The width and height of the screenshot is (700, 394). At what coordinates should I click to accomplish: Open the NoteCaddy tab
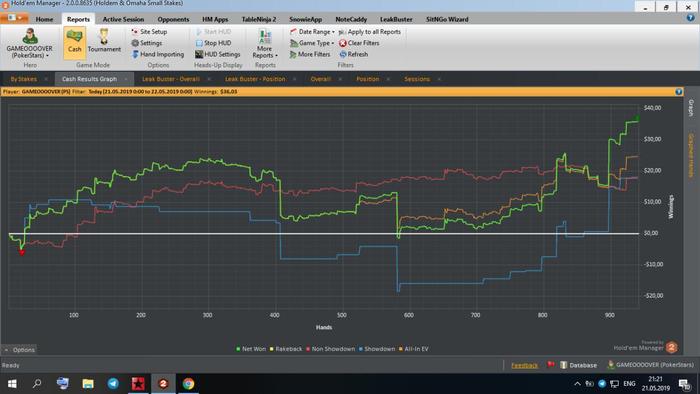coord(351,19)
